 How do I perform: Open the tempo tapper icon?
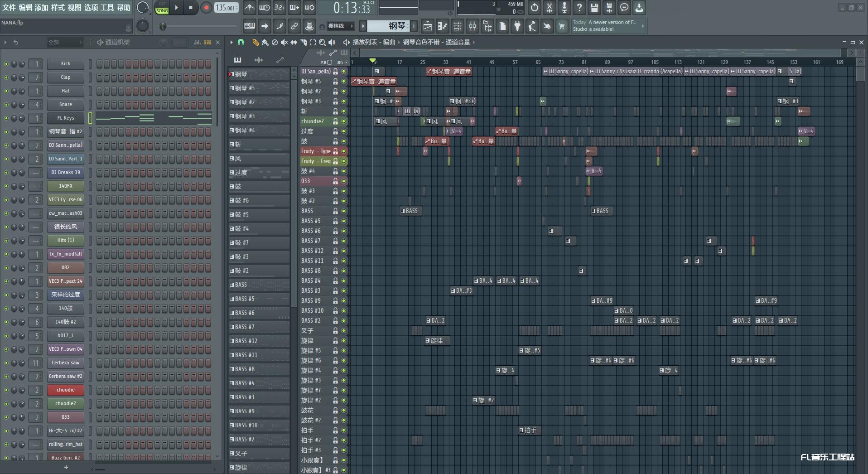tap(532, 26)
